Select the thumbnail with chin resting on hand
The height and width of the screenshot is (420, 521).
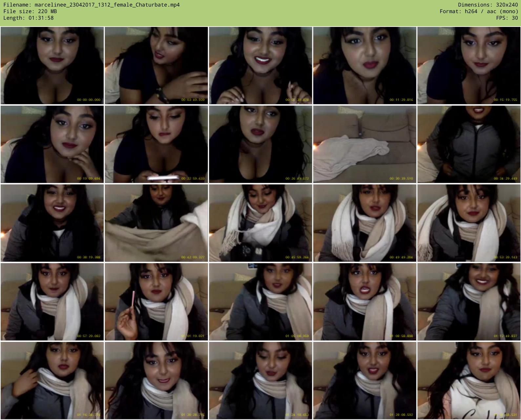coord(52,144)
